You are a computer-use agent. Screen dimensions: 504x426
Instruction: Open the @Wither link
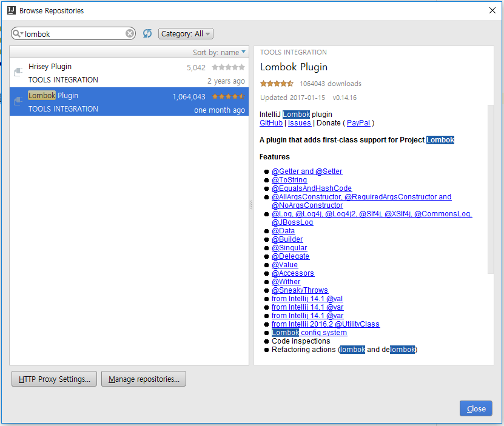286,282
